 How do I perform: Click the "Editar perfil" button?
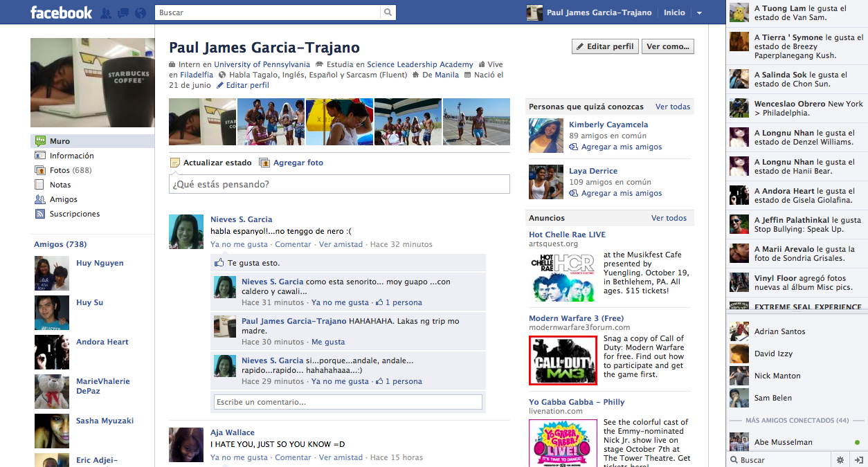click(x=604, y=46)
